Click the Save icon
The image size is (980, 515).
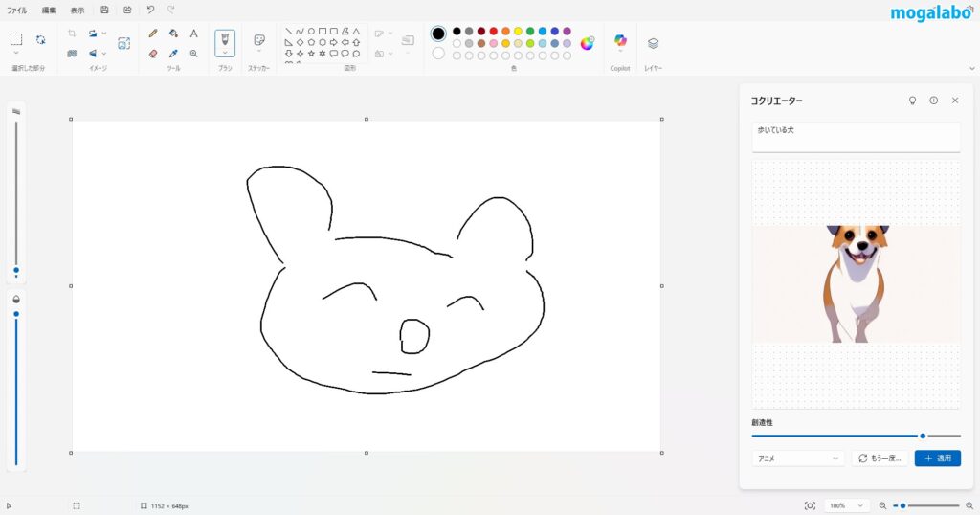pos(104,10)
